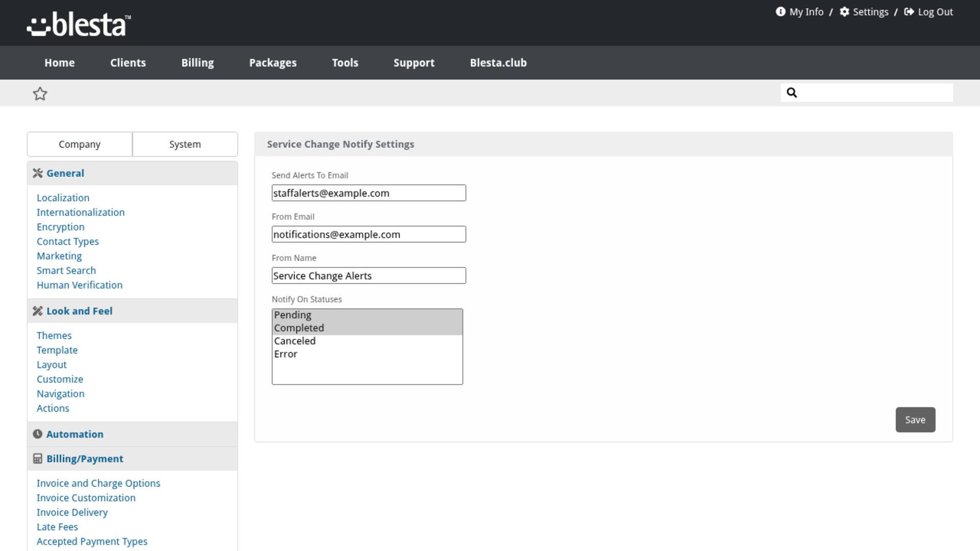This screenshot has width=980, height=551.
Task: Open Marketing settings
Action: point(59,256)
